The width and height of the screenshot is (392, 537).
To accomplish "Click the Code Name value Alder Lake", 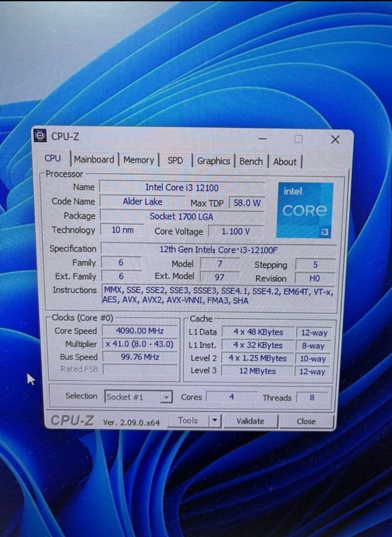I will click(143, 202).
